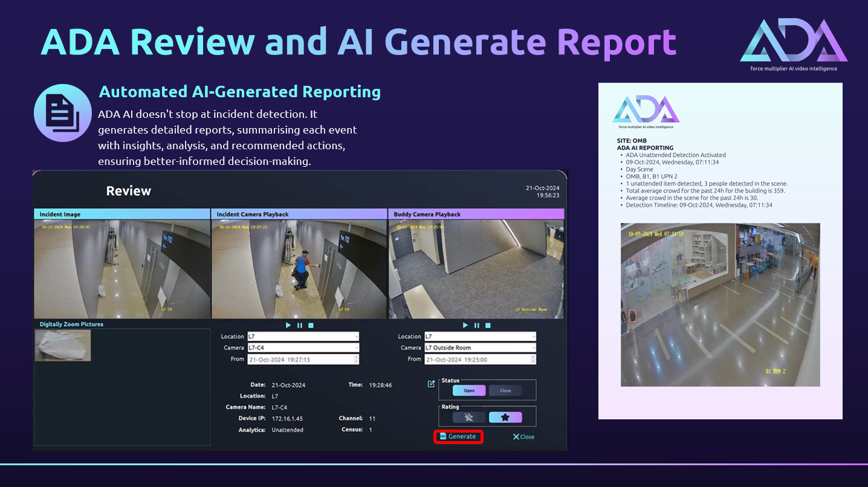Click the Channel value 11
The height and width of the screenshot is (487, 868).
coord(372,419)
